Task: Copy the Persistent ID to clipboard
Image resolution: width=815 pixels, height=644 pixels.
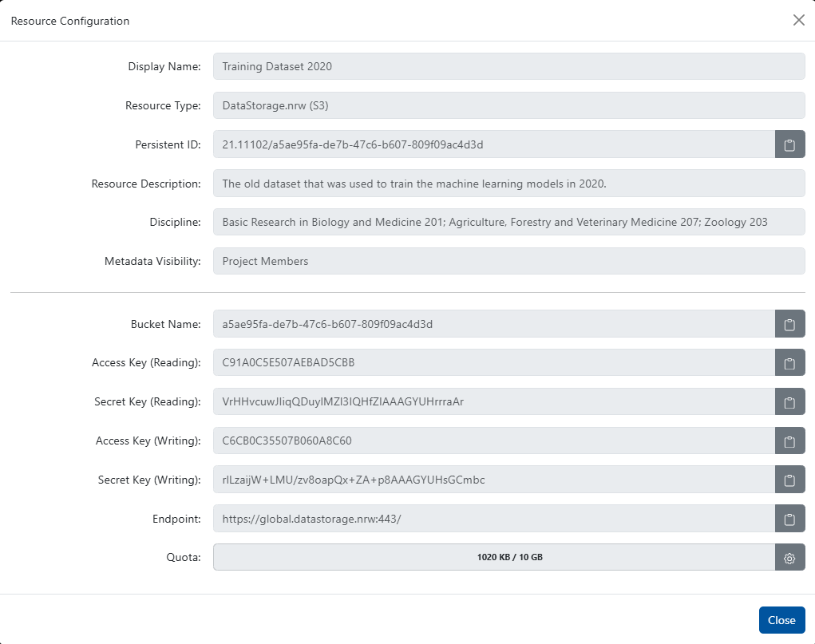Action: click(789, 144)
